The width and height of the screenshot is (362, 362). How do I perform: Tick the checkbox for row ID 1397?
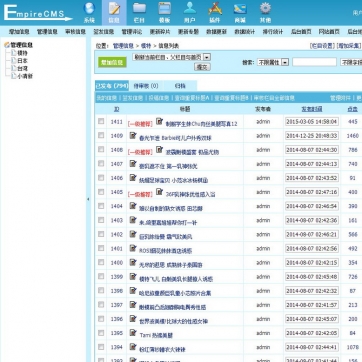101,305
